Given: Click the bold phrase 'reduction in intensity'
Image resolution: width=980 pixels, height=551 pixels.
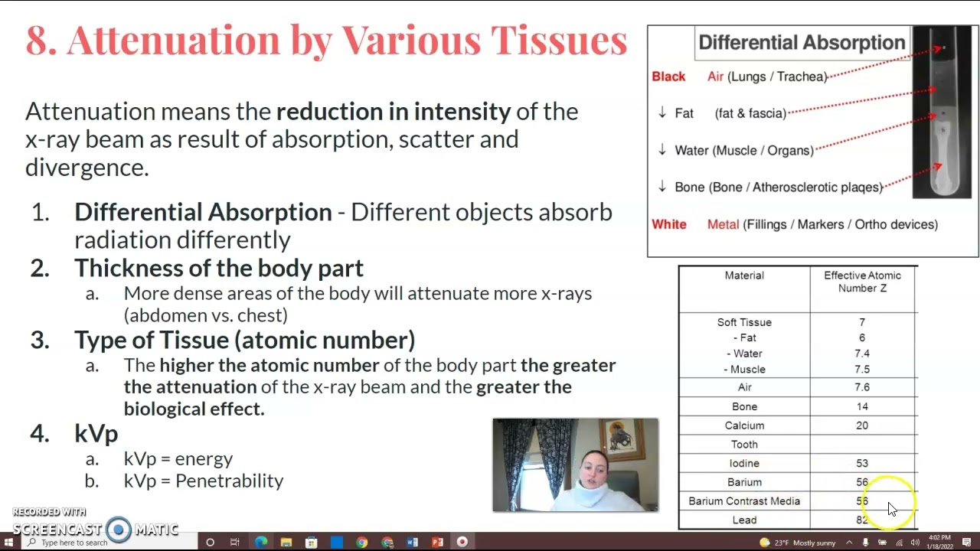Looking at the screenshot, I should [394, 112].
